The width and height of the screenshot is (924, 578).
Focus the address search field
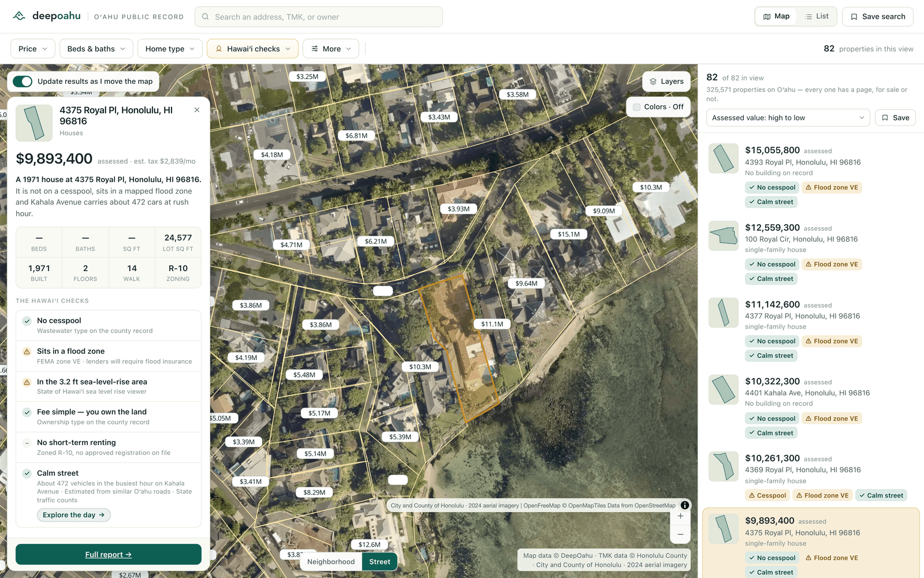[319, 17]
